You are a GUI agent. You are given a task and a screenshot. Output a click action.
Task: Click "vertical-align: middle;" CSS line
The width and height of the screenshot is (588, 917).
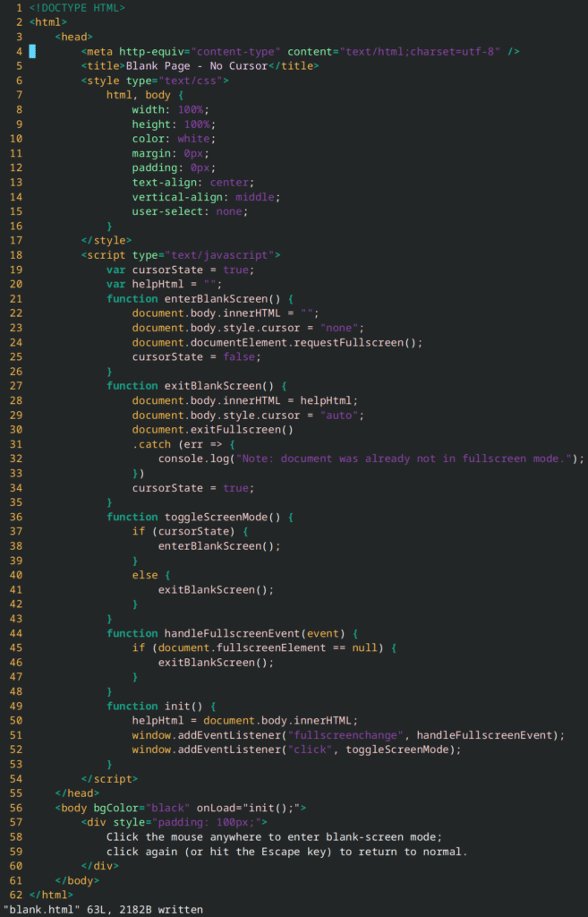[206, 197]
